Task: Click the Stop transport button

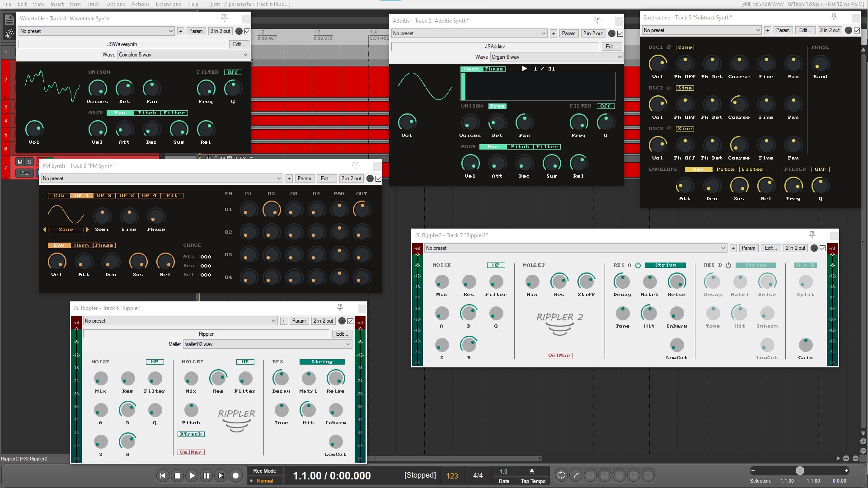Action: click(x=178, y=475)
